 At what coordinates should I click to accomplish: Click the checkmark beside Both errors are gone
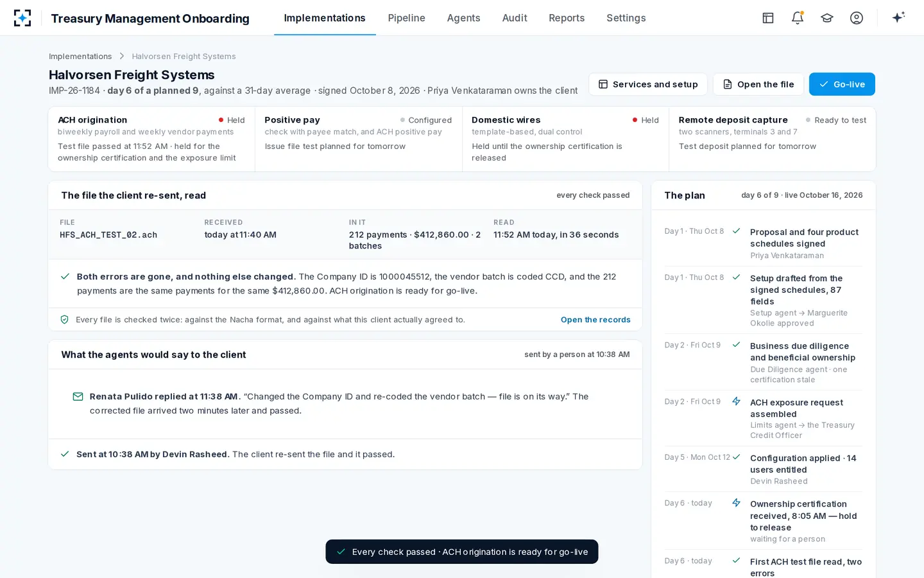coord(65,277)
